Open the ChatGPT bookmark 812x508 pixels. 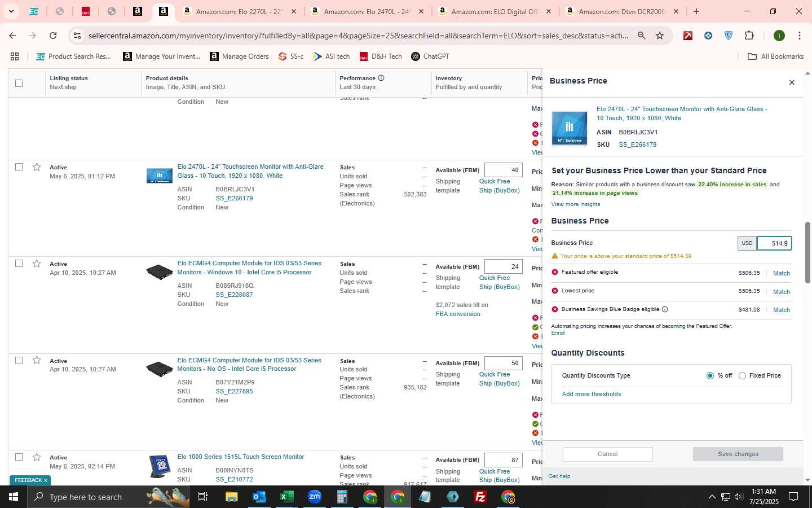click(430, 56)
